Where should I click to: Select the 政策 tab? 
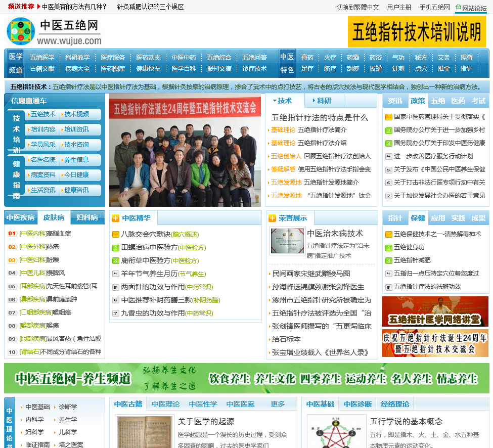point(418,101)
